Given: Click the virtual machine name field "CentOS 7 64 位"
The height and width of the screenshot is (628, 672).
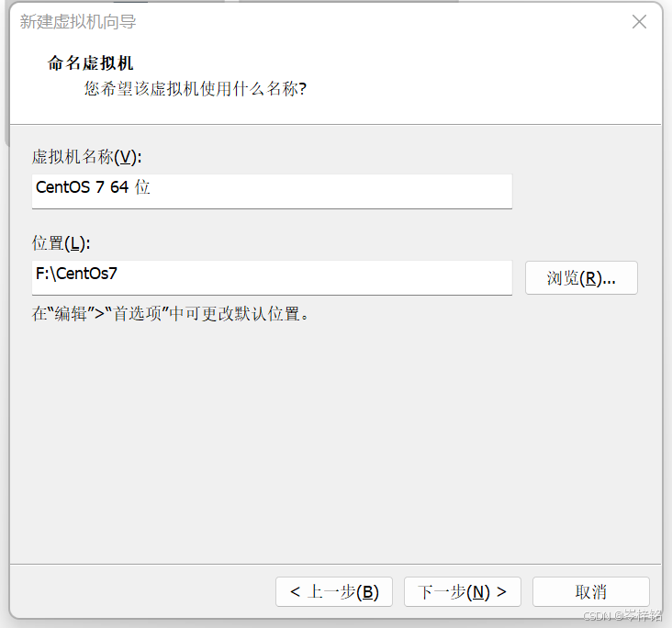Looking at the screenshot, I should coord(272,191).
